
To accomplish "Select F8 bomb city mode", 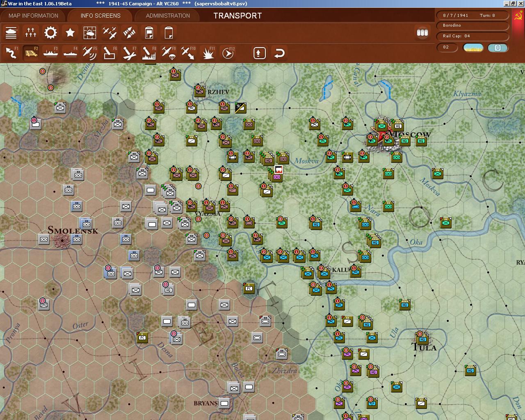I will (x=149, y=53).
